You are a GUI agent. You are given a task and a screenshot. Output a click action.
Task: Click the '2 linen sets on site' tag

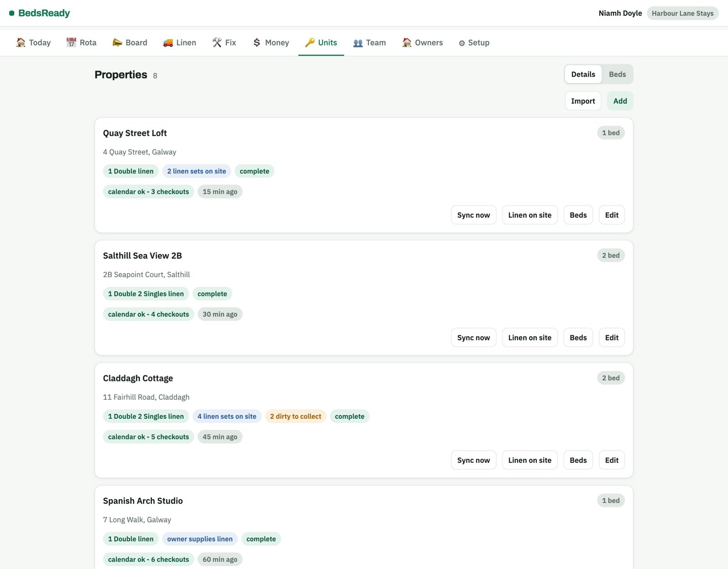197,171
